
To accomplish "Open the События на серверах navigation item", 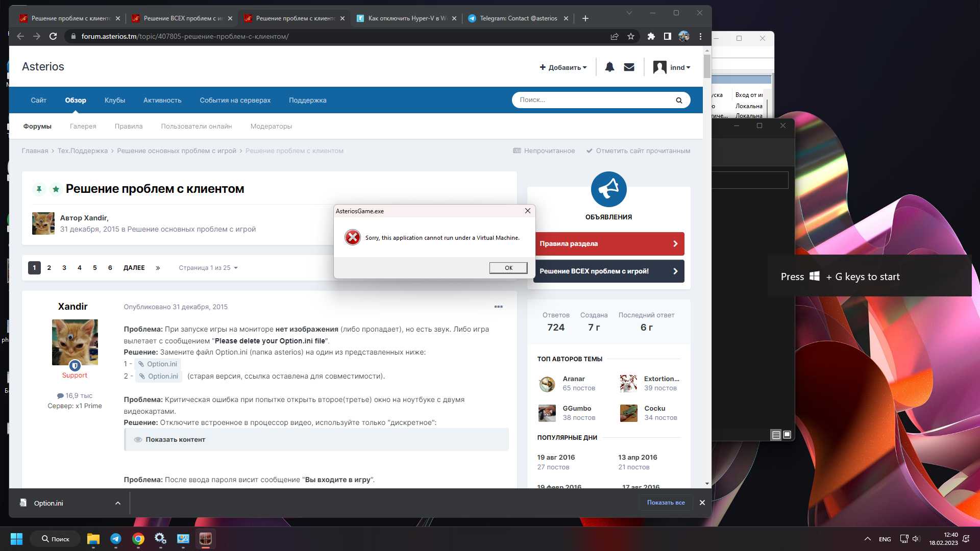I will [x=235, y=100].
